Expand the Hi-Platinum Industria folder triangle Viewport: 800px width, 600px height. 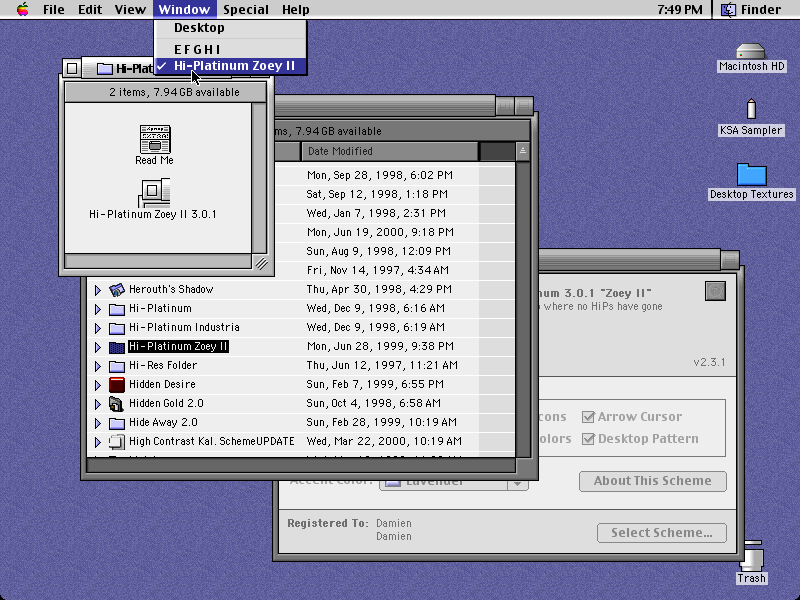97,328
